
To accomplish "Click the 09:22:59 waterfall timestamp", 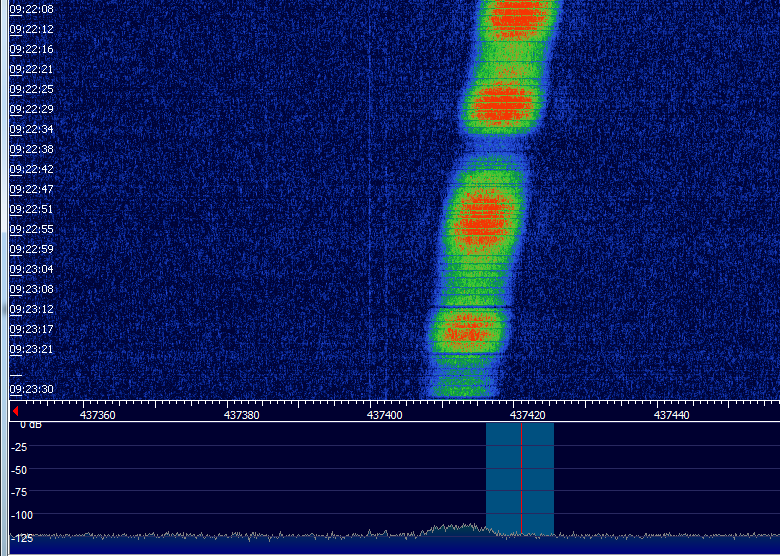I will [31, 249].
